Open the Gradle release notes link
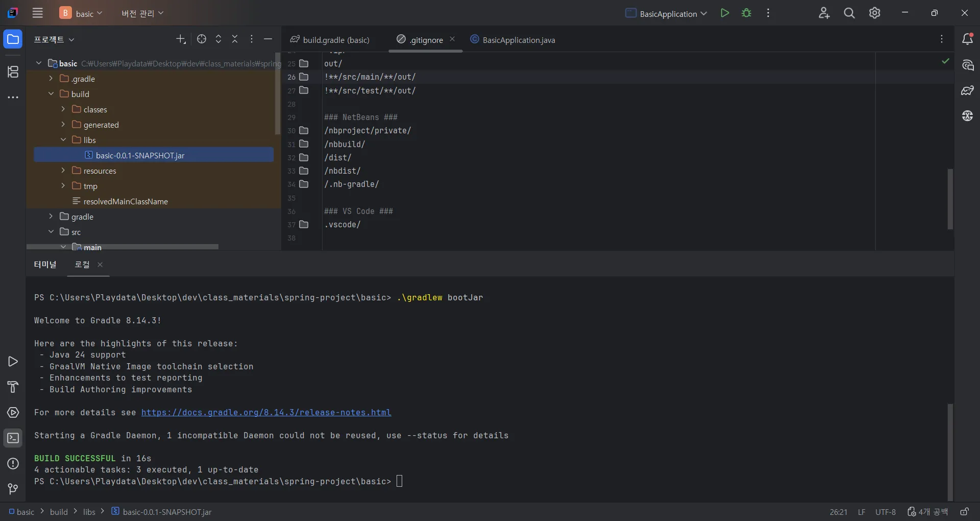Screen dimensions: 980x521 [266, 412]
